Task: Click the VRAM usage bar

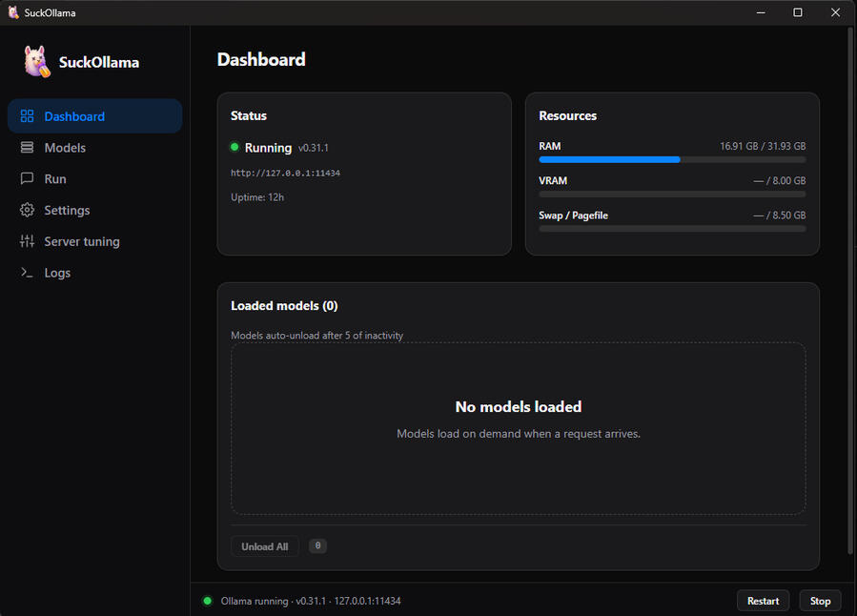Action: pyautogui.click(x=672, y=194)
